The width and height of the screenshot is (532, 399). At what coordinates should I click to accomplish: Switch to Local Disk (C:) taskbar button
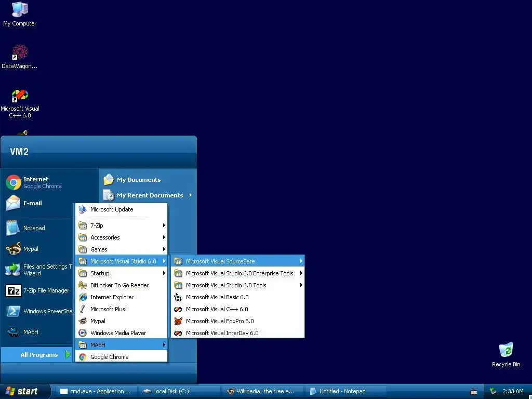(x=179, y=391)
